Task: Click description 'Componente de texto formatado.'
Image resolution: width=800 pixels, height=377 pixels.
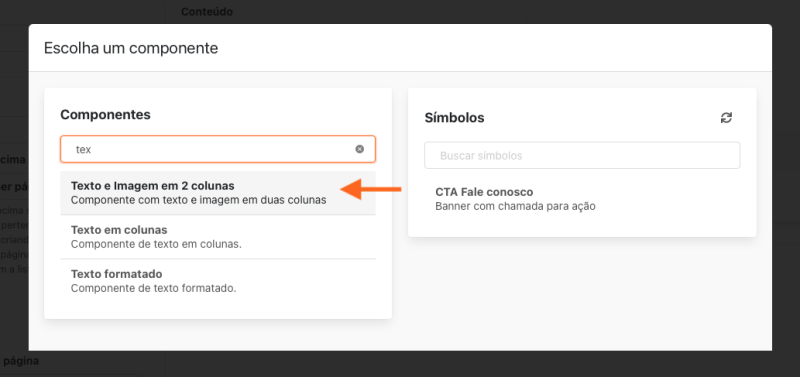Action: tap(154, 288)
